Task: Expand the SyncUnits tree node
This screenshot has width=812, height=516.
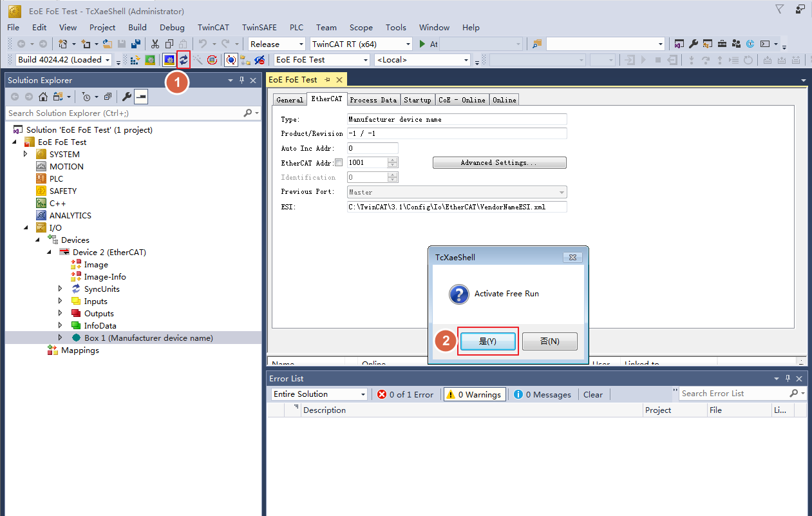Action: (x=61, y=289)
